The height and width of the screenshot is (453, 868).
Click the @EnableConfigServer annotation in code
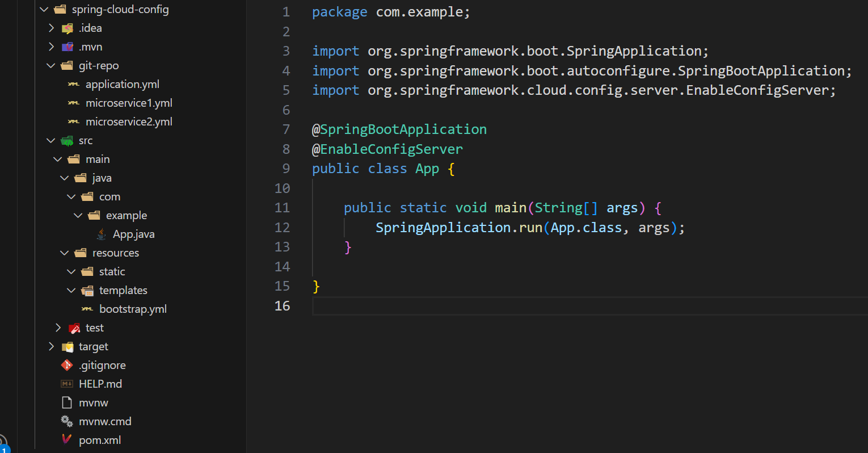391,149
